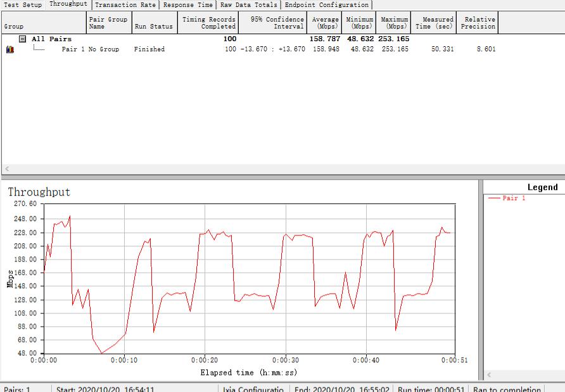
Task: Click the Measured Time (sec) header
Action: point(434,23)
